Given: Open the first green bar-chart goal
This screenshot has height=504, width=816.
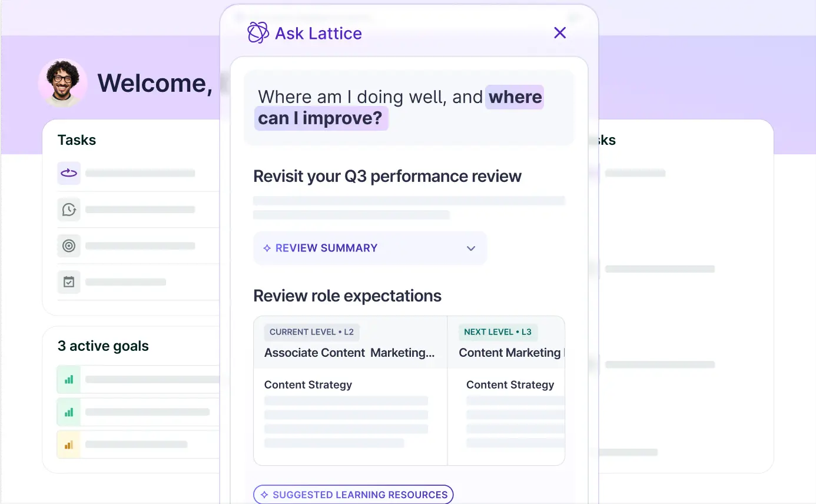Looking at the screenshot, I should (x=69, y=379).
